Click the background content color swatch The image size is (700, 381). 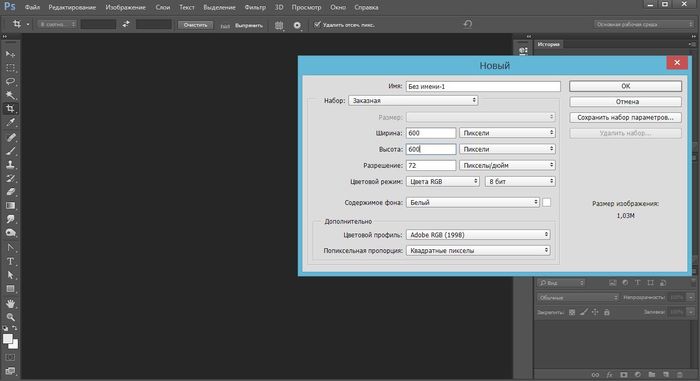click(x=546, y=202)
